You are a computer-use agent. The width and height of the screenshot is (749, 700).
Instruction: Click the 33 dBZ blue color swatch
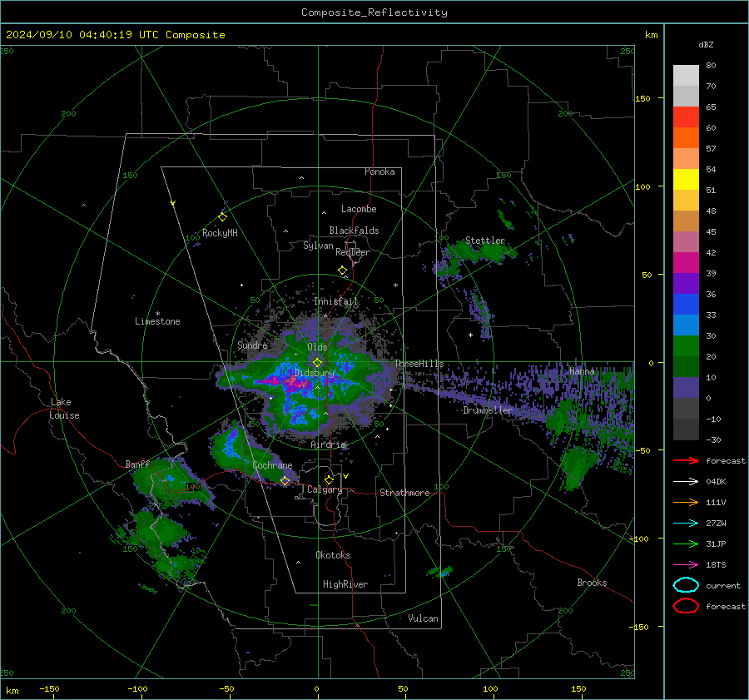686,325
